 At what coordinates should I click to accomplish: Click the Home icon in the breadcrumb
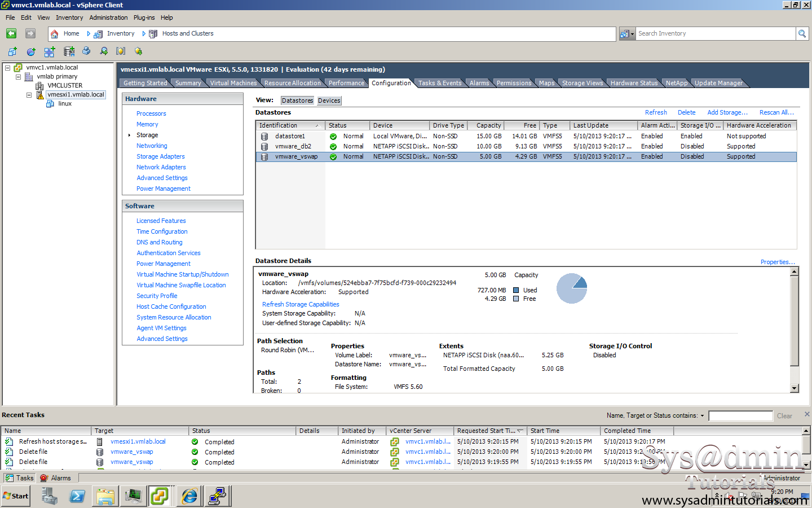55,34
